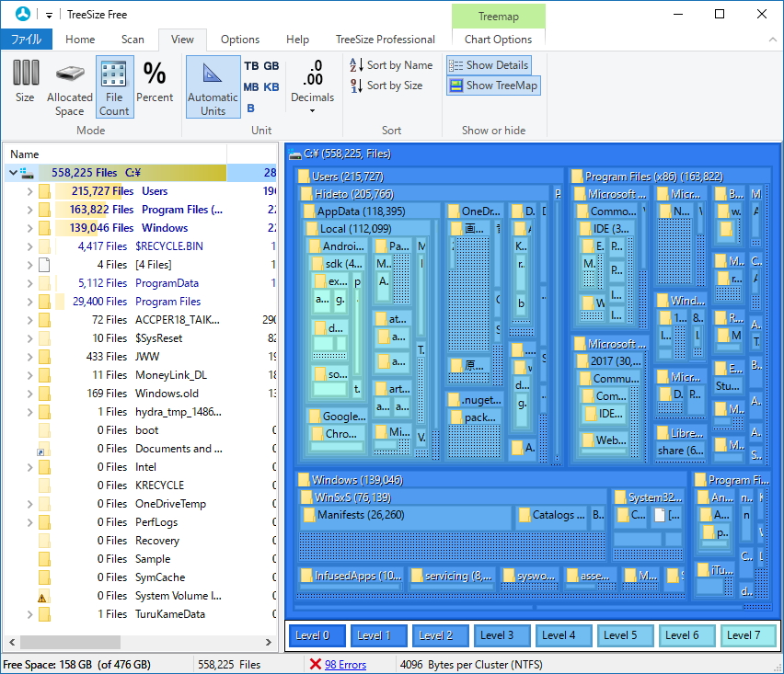Switch to Percent mode
This screenshot has width=784, height=674.
(x=155, y=82)
